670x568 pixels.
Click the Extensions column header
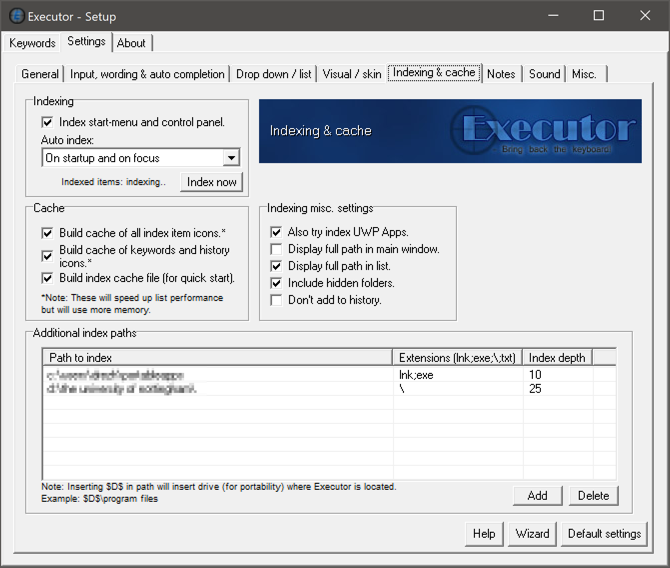click(458, 358)
